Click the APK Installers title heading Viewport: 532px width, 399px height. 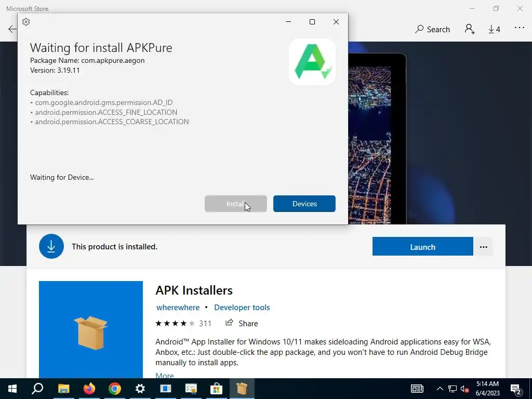coord(194,290)
